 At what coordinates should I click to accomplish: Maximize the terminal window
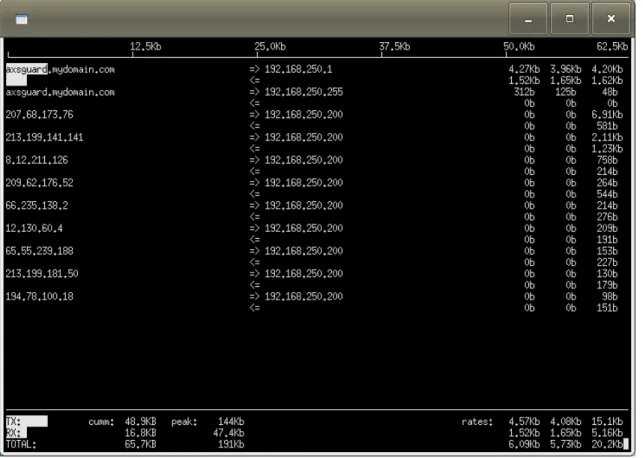click(570, 18)
